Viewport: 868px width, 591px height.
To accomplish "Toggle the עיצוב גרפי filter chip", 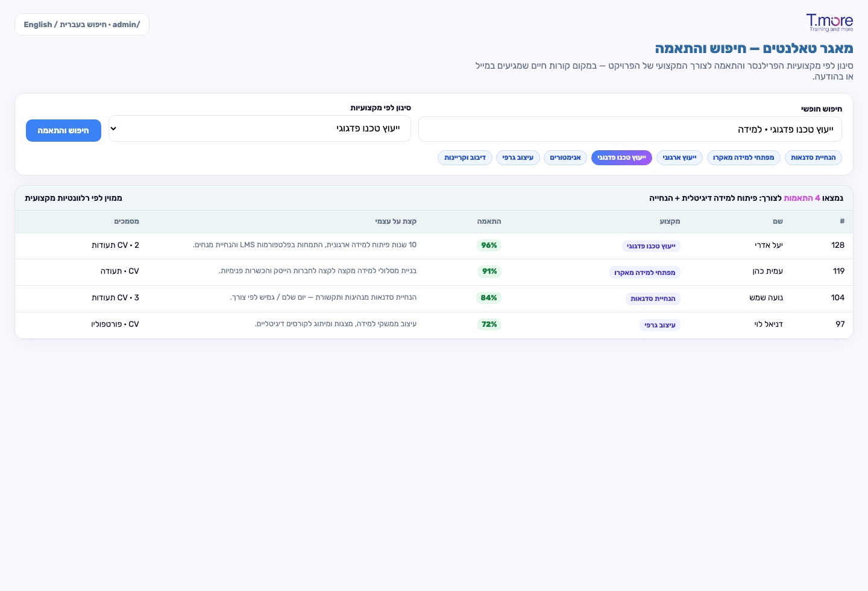I will [x=518, y=157].
